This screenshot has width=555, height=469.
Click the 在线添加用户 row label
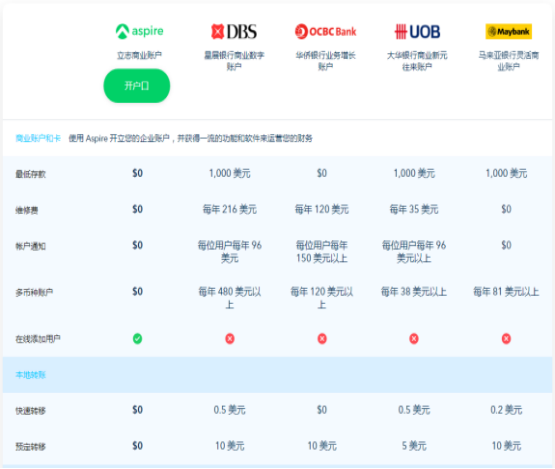38,339
